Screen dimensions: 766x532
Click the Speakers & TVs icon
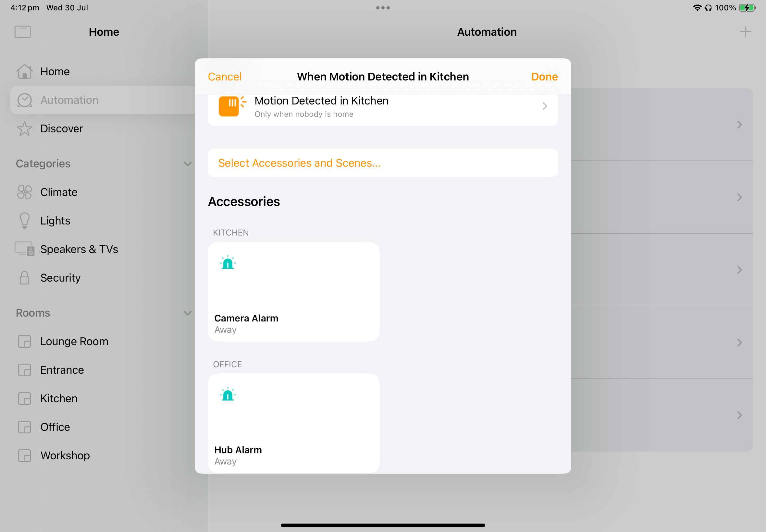[x=24, y=249]
